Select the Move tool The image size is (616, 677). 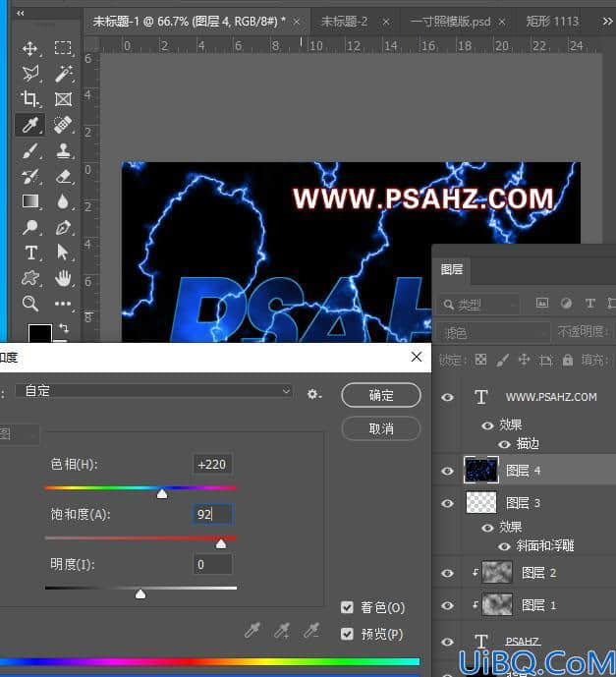coord(29,48)
